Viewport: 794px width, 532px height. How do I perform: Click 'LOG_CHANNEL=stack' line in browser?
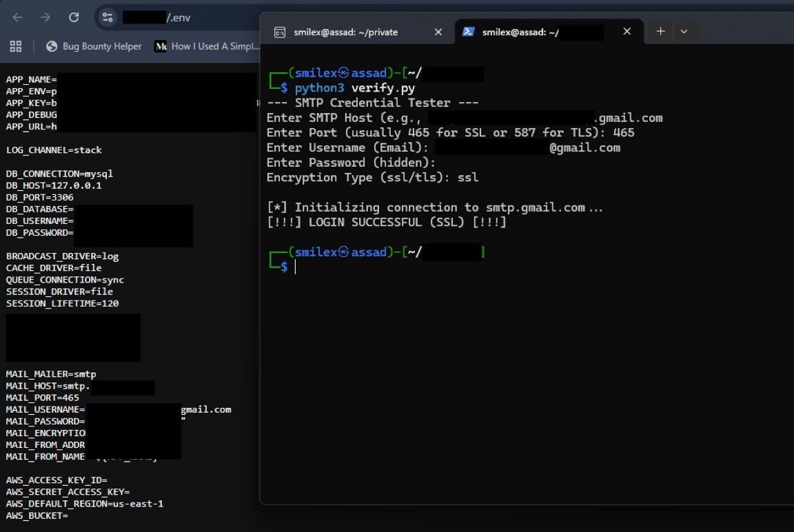[x=54, y=150]
